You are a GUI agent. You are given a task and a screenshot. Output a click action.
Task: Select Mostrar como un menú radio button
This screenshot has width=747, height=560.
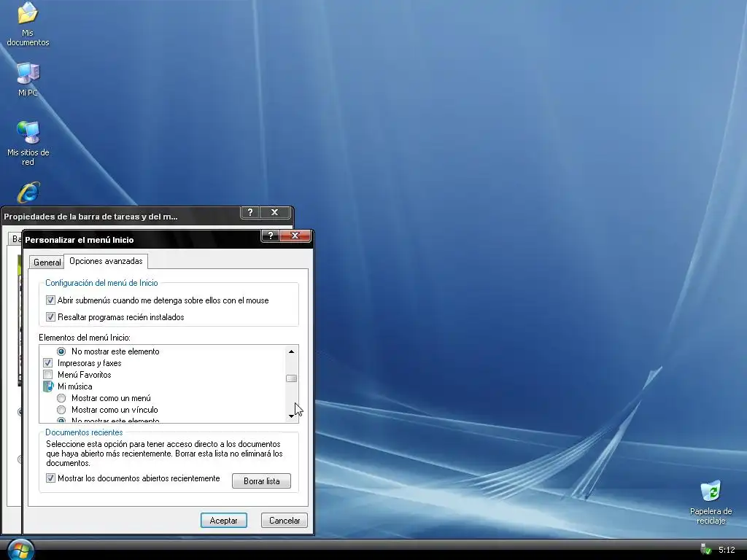pyautogui.click(x=61, y=398)
